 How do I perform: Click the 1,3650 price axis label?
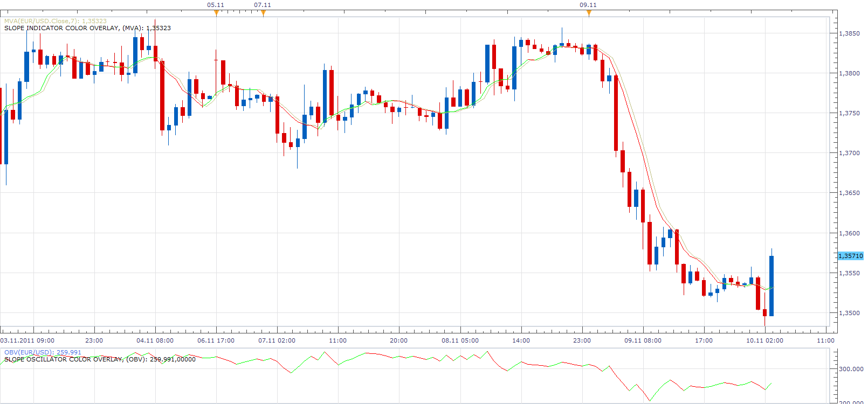point(849,193)
